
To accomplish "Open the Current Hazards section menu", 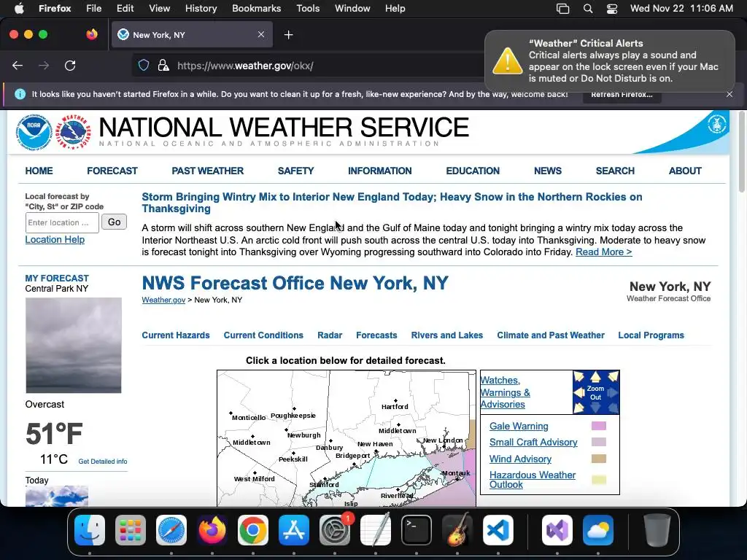I will (176, 335).
